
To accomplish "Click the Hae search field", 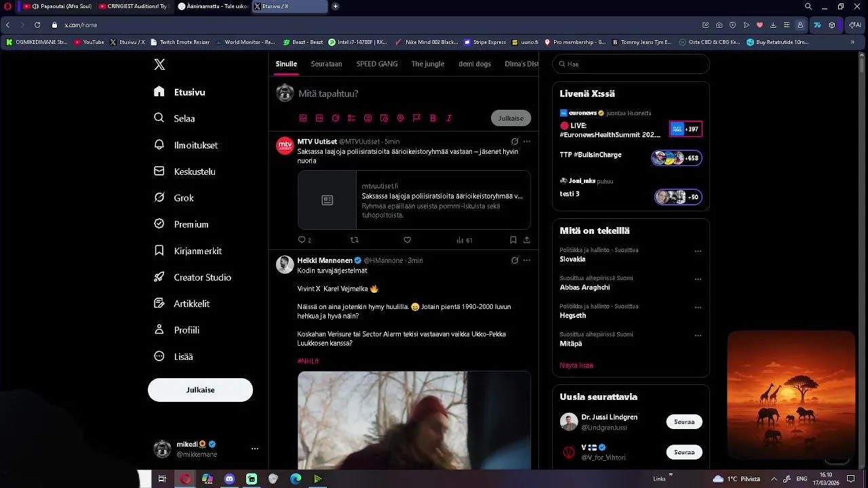I will pyautogui.click(x=631, y=64).
